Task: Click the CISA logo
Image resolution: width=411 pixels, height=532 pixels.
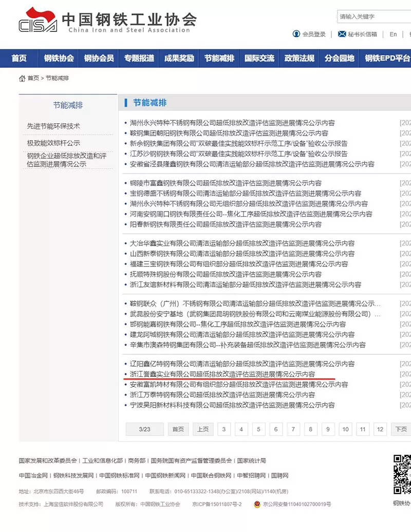Action: coord(38,20)
